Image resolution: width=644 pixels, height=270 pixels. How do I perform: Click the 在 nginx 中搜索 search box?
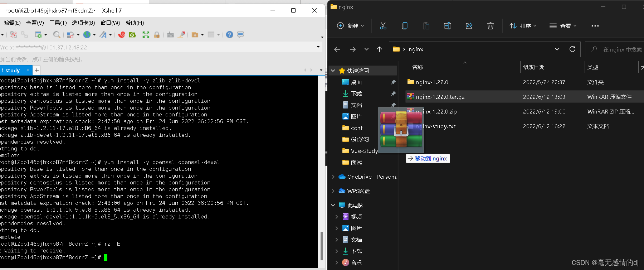coord(615,49)
